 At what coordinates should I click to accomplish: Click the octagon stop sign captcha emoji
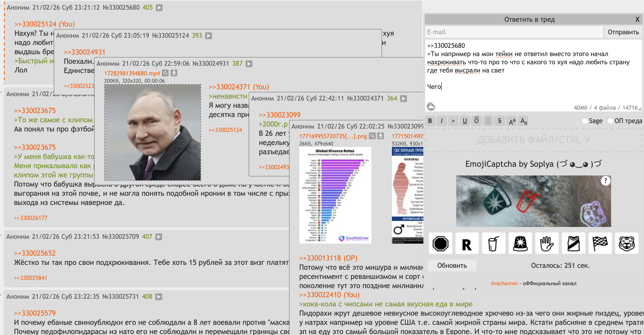(440, 243)
